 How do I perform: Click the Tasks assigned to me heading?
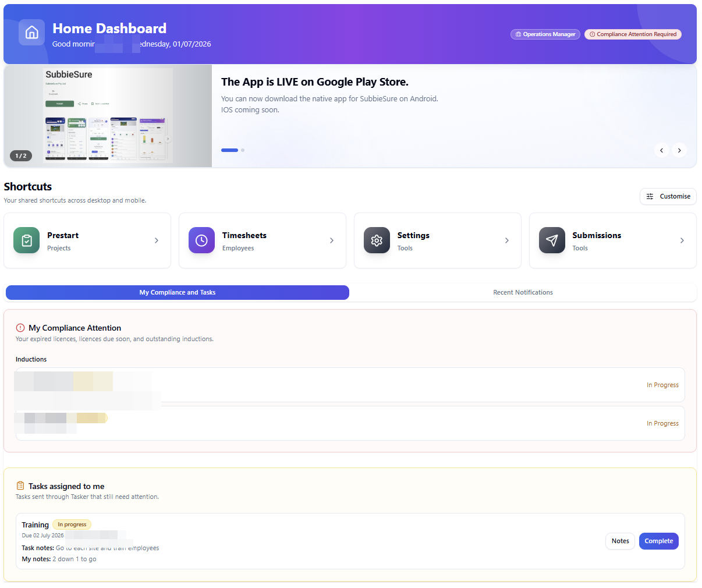tap(66, 486)
